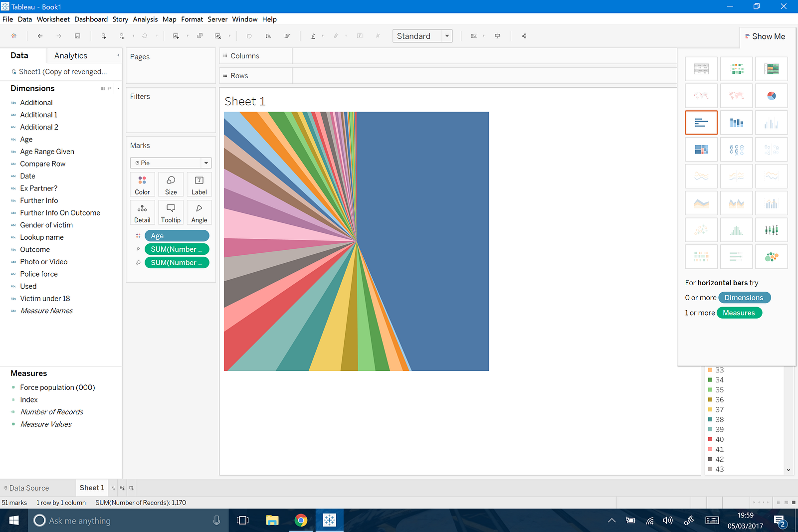This screenshot has height=532, width=798.
Task: Click the red swatch for 40 in legend
Action: point(710,439)
